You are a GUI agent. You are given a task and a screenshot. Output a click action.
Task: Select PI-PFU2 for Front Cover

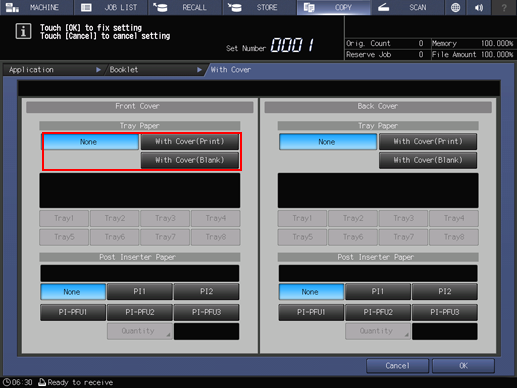(140, 312)
